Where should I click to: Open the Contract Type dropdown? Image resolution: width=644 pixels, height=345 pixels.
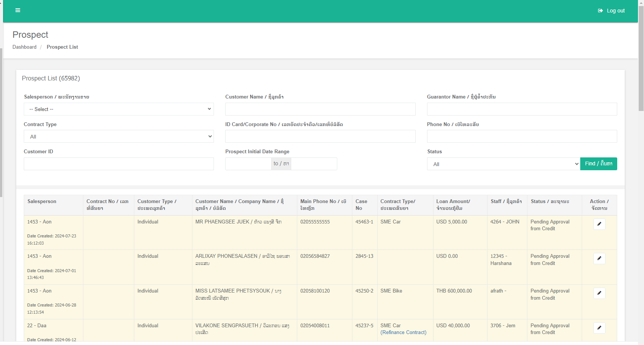tap(119, 137)
